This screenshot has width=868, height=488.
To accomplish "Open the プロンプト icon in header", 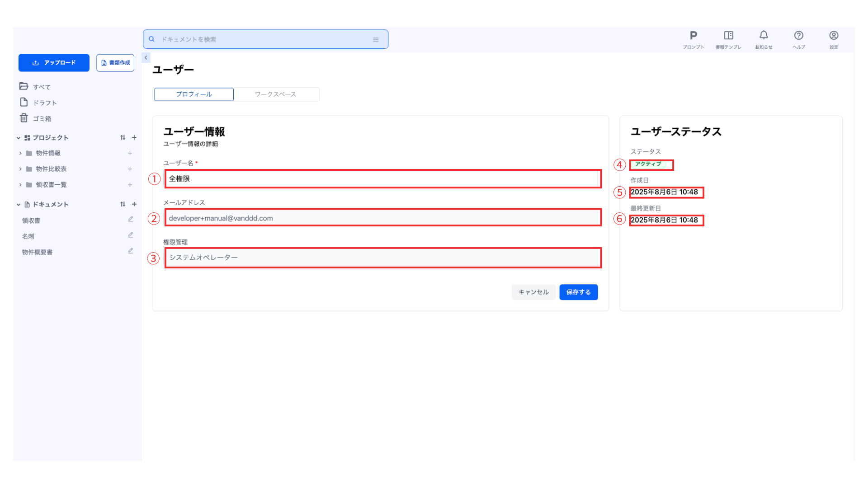I will [x=693, y=36].
